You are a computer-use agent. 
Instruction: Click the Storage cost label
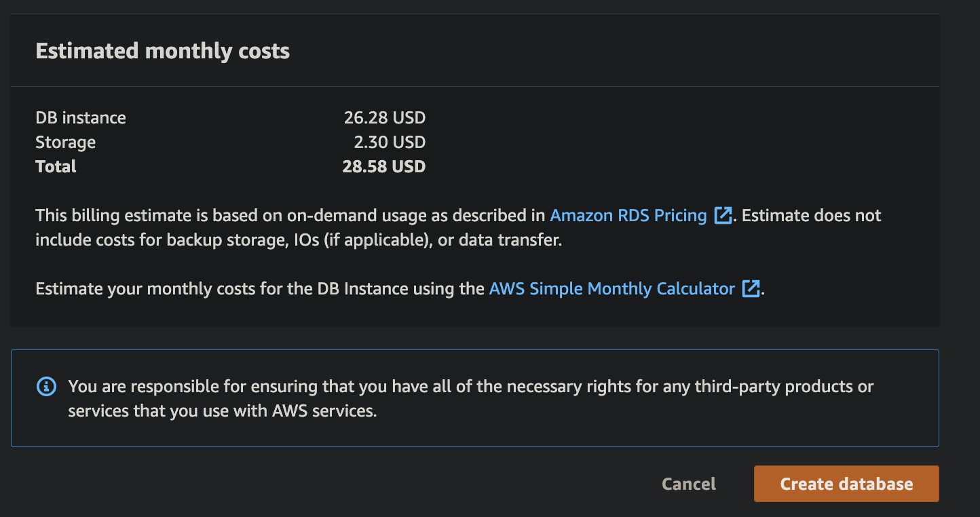66,142
